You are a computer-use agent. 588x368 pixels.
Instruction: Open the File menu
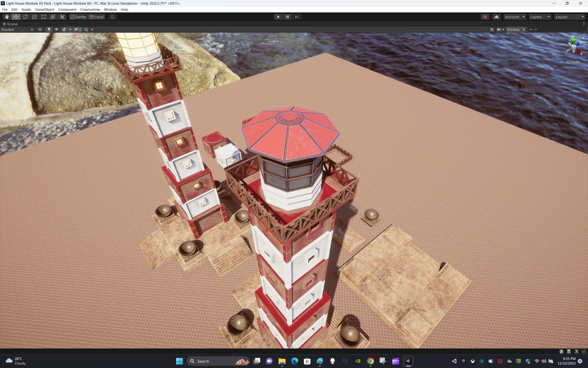coord(5,9)
